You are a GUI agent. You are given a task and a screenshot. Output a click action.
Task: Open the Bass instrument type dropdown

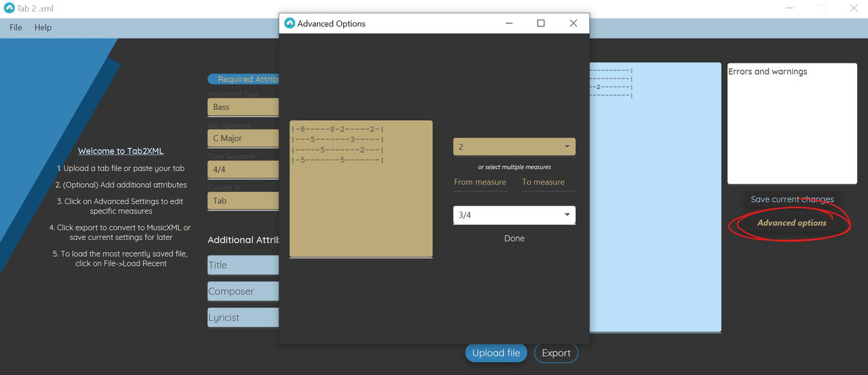pyautogui.click(x=243, y=107)
